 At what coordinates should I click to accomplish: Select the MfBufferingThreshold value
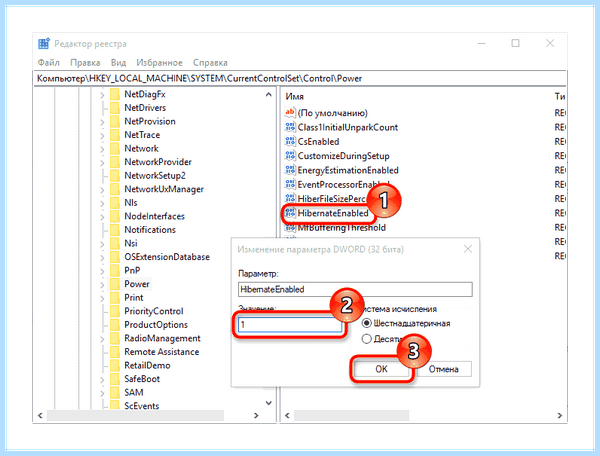(342, 228)
